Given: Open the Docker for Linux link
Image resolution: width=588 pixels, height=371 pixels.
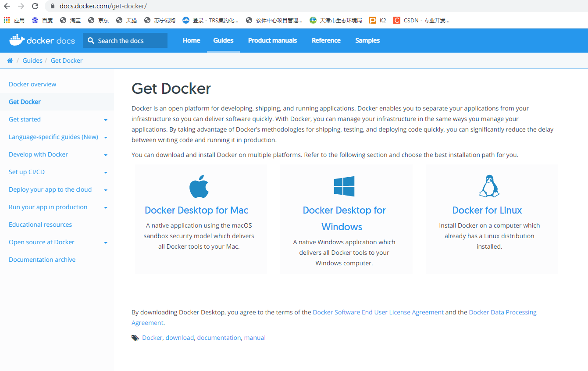Looking at the screenshot, I should pos(487,210).
